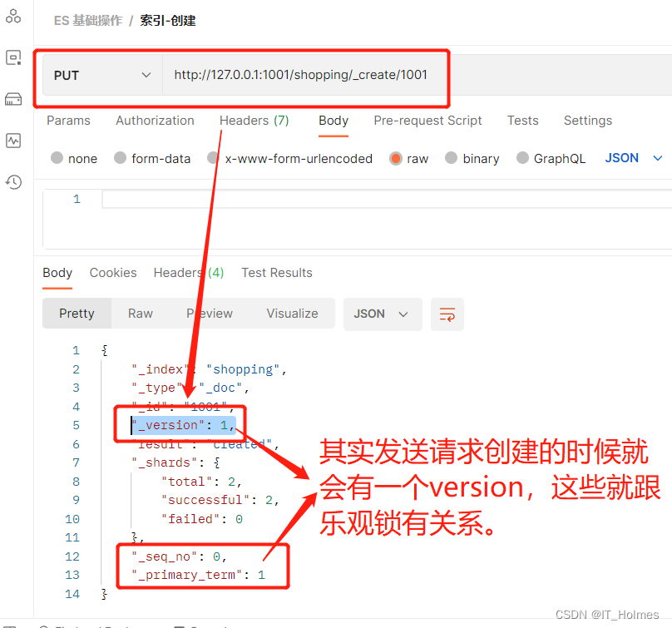Open the Test Results tab
672x628 pixels.
(277, 273)
